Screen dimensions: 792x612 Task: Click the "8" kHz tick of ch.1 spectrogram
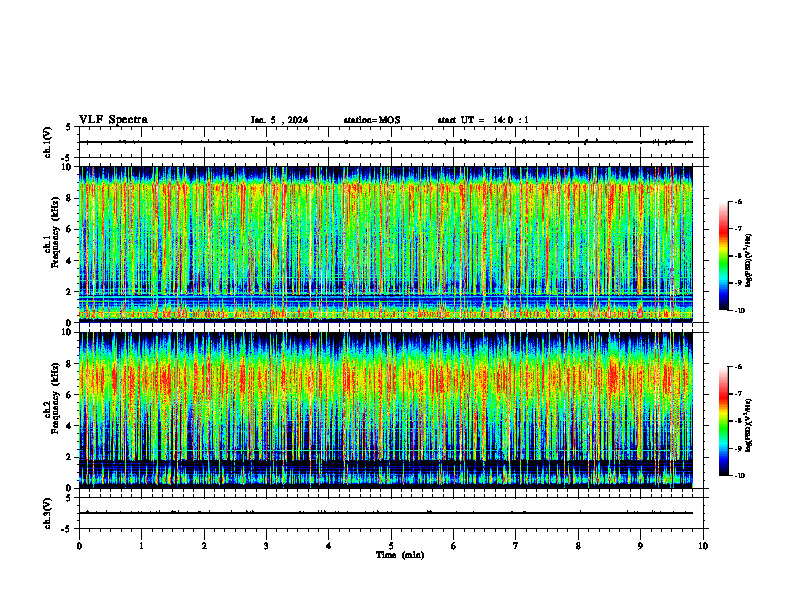point(70,198)
